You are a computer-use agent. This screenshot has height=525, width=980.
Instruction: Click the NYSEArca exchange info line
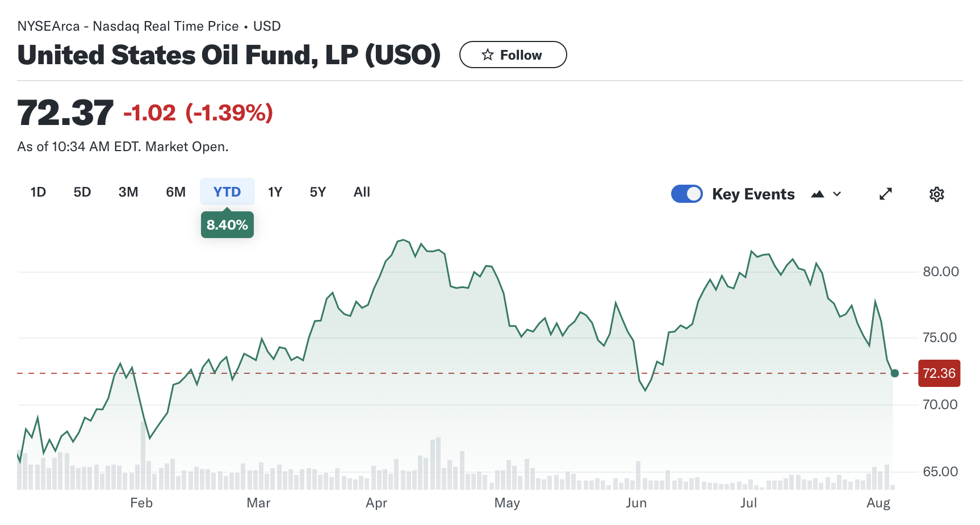tap(149, 26)
